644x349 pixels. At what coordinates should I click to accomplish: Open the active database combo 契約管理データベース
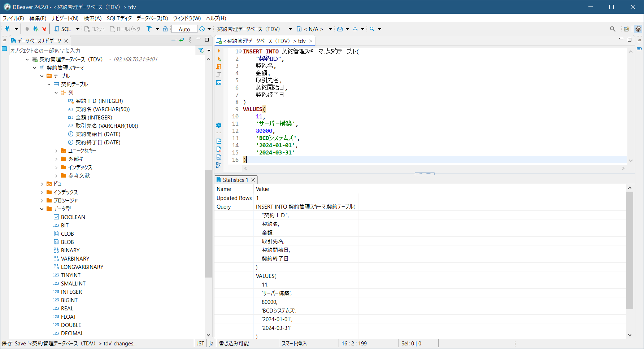254,29
